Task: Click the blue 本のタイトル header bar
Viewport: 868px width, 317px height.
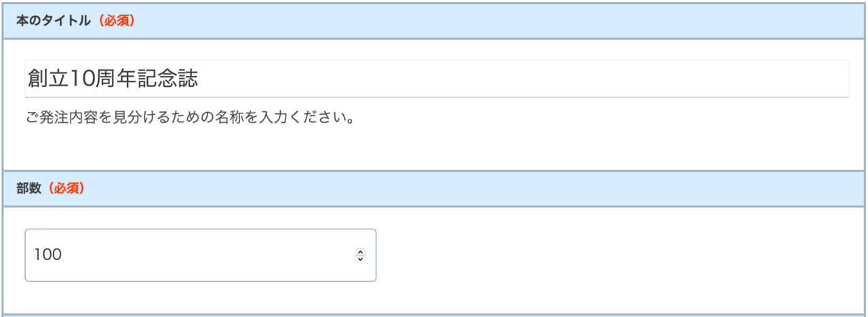Action: (475, 21)
